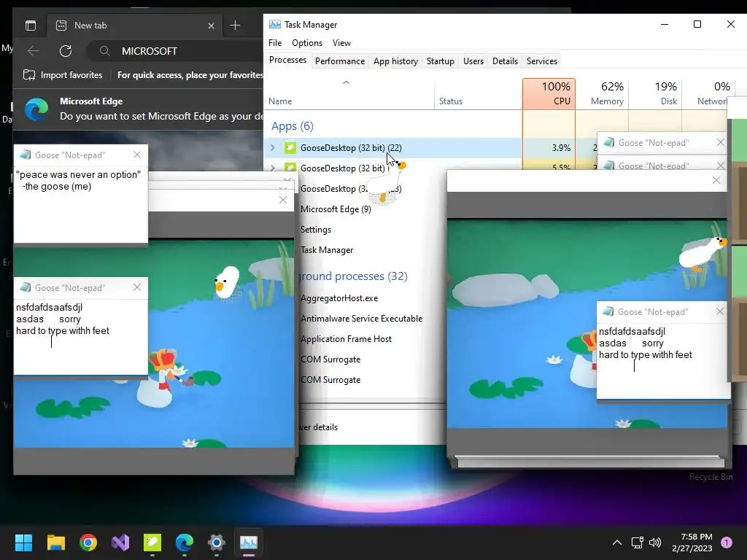Select GooseDesktop (32 bit) (22) process
747x560 pixels.
351,147
